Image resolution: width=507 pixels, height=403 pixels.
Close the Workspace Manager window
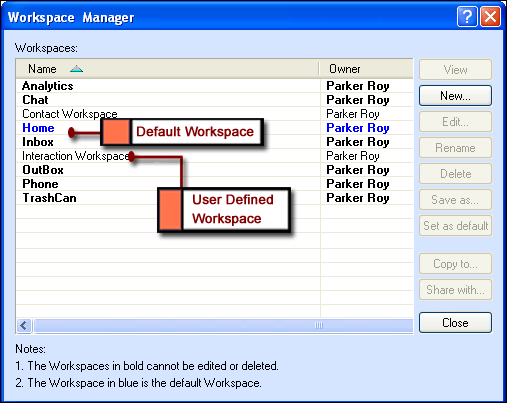pos(490,16)
